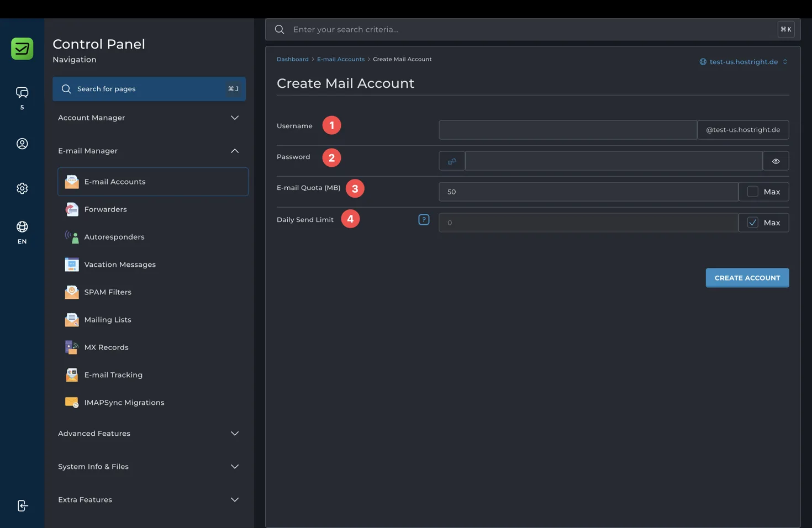This screenshot has width=812, height=528.
Task: Click the magnifier icon in Search for pages
Action: (x=66, y=89)
